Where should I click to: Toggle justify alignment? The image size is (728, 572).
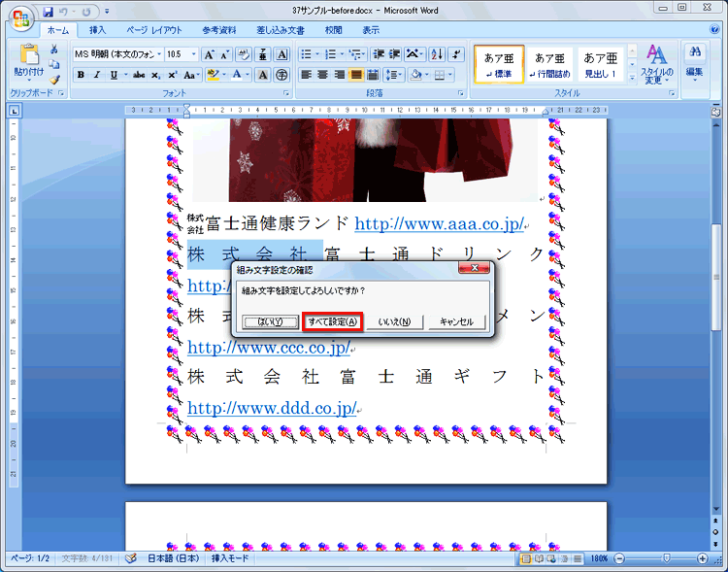pos(356,75)
